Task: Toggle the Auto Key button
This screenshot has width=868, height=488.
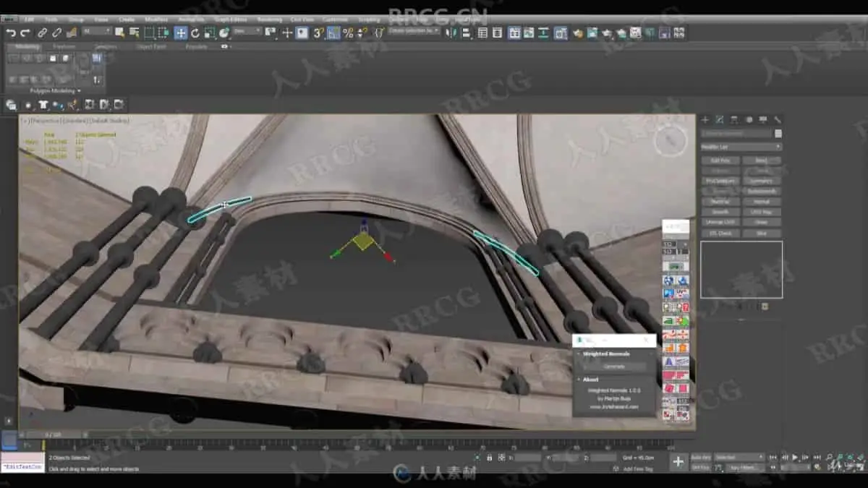Action: [700, 457]
